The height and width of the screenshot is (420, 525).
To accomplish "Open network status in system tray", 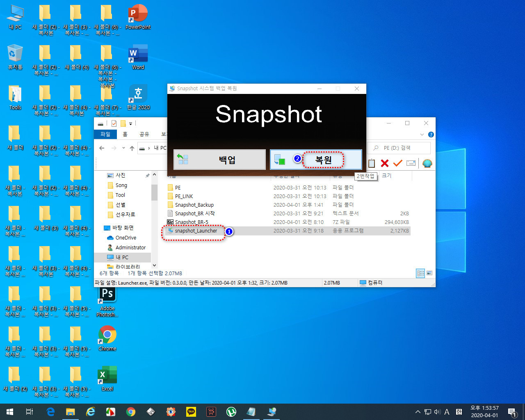I will tap(428, 412).
